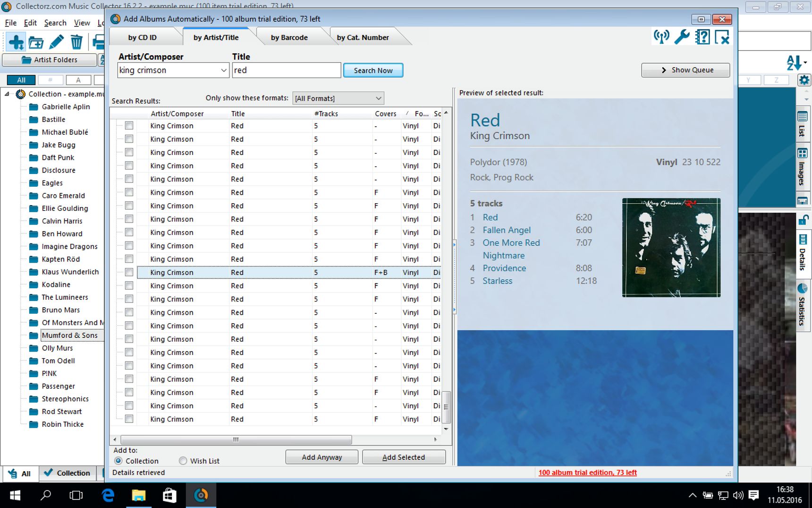This screenshot has width=812, height=508.
Task: Click the trash delete icon in main toolbar
Action: (x=76, y=42)
